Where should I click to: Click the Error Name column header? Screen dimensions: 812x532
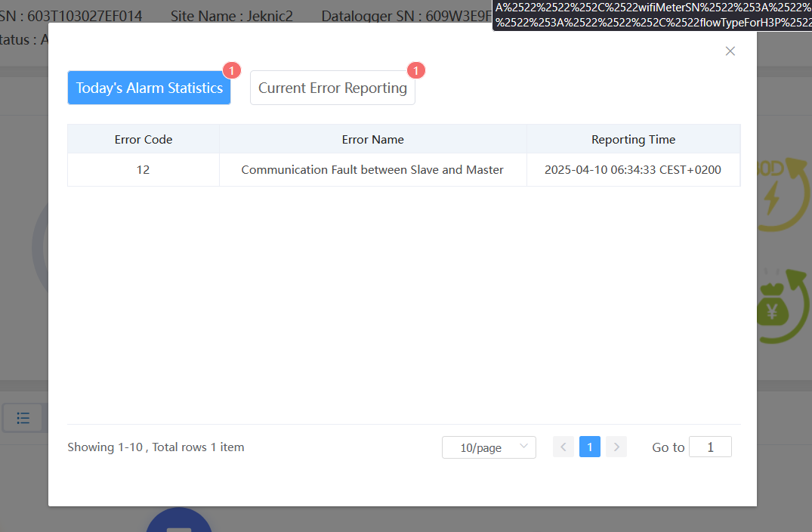click(372, 139)
